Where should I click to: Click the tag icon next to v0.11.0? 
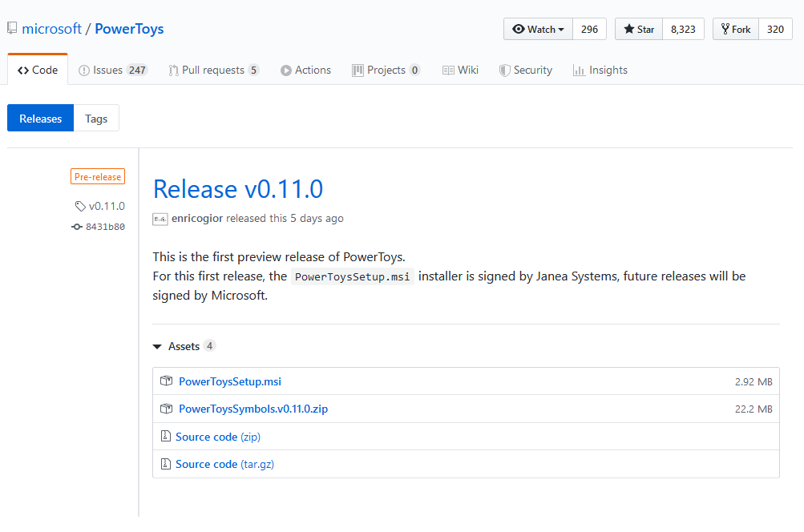pos(80,206)
